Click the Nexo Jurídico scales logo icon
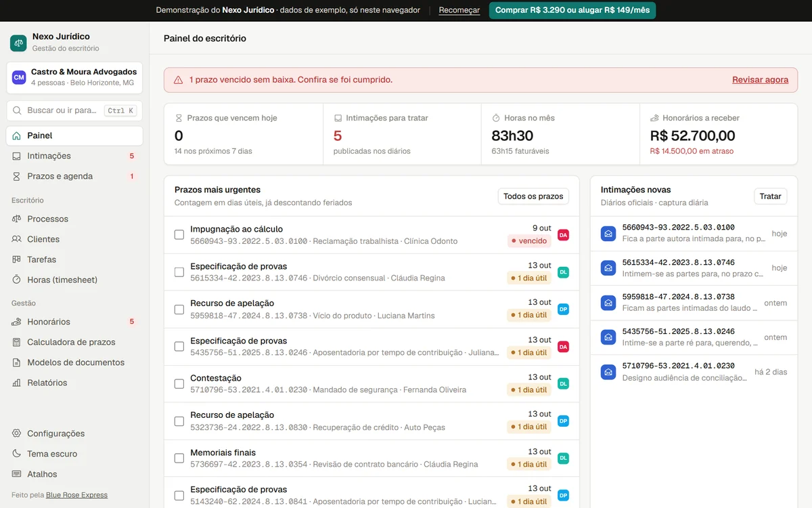The height and width of the screenshot is (508, 812). [18, 43]
